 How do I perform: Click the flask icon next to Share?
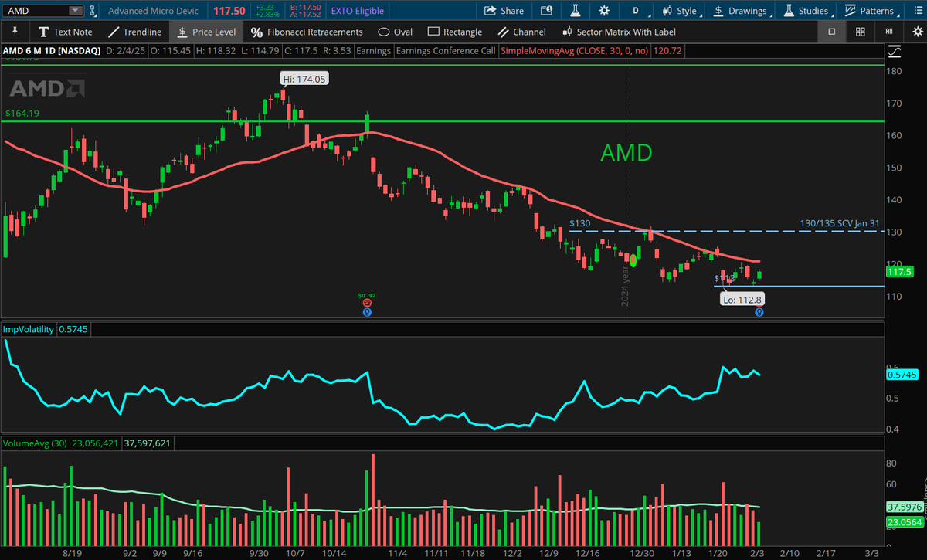click(x=575, y=11)
